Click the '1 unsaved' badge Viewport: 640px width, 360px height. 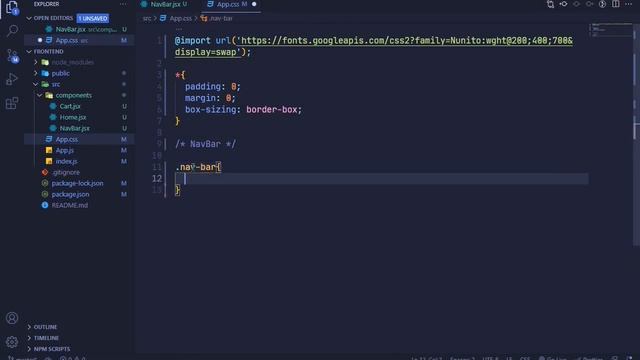(93, 18)
